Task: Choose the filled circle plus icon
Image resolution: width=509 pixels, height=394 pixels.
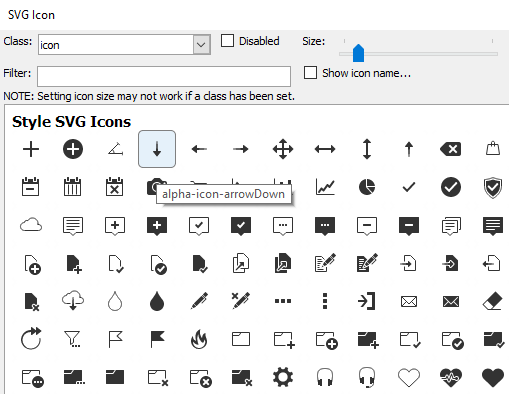Action: (x=73, y=149)
